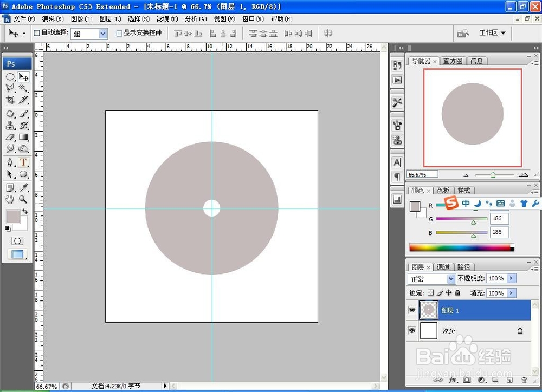Switch to the 路径 tab
542x392 pixels.
[463, 267]
